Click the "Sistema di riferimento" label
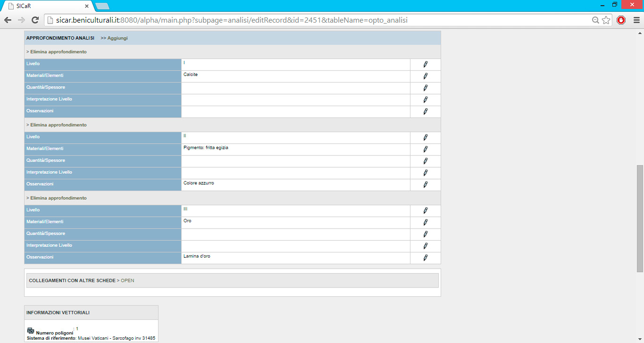This screenshot has height=343, width=644. click(x=51, y=338)
